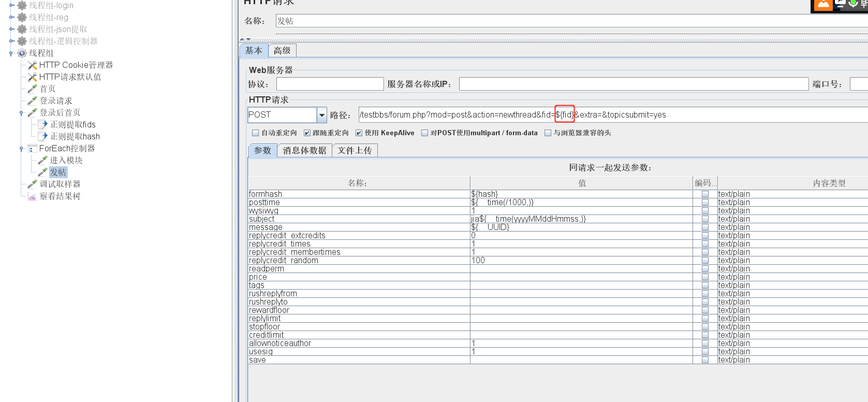Image resolution: width=868 pixels, height=402 pixels.
Task: Click the 察看结果树 listener icon
Action: pos(32,196)
